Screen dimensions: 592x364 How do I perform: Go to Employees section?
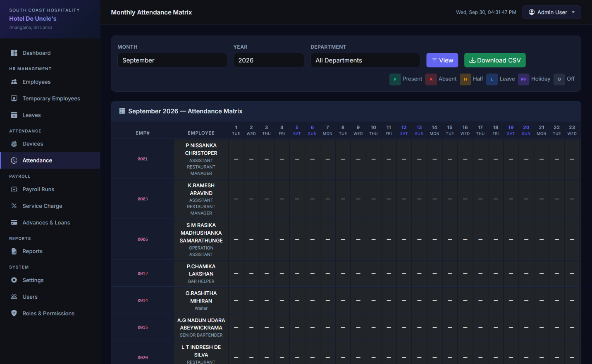50,82
